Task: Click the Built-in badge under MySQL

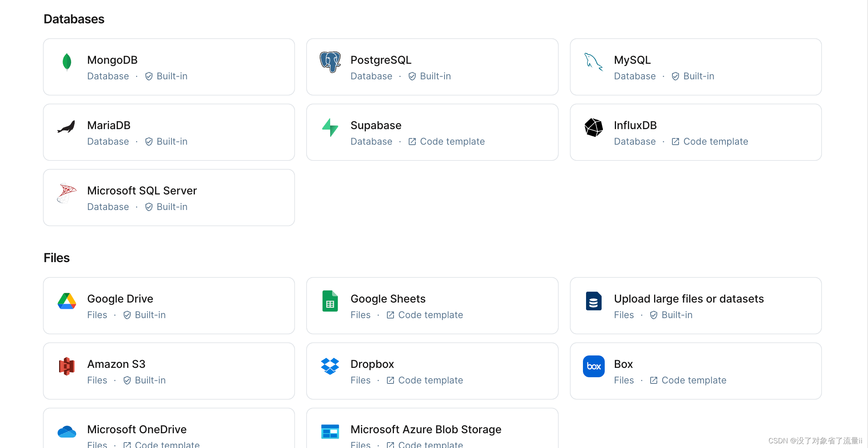Action: (x=698, y=76)
